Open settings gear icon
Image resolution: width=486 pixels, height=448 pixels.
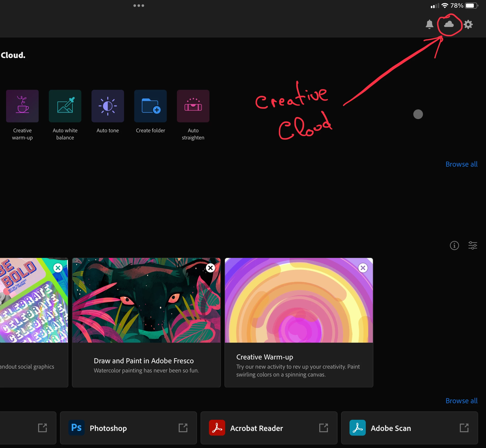(468, 24)
